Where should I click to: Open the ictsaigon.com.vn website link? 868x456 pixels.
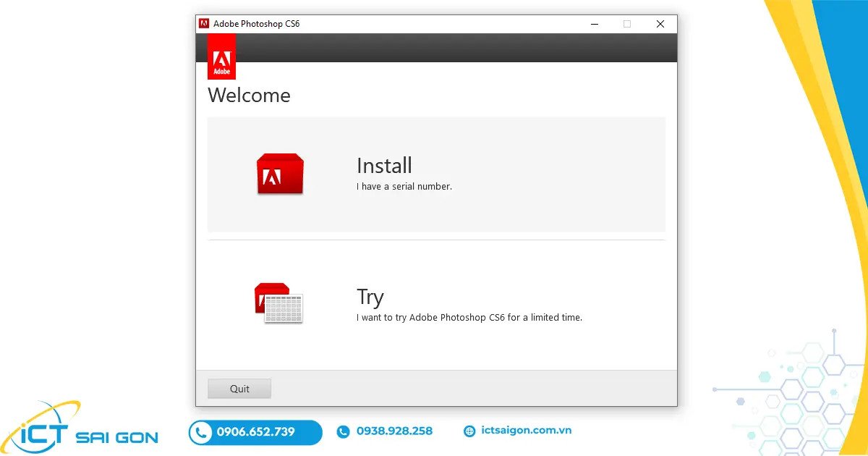click(x=527, y=431)
